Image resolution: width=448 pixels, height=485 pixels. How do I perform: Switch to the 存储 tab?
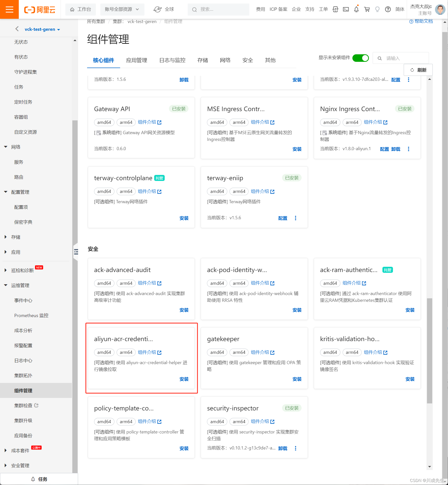202,60
